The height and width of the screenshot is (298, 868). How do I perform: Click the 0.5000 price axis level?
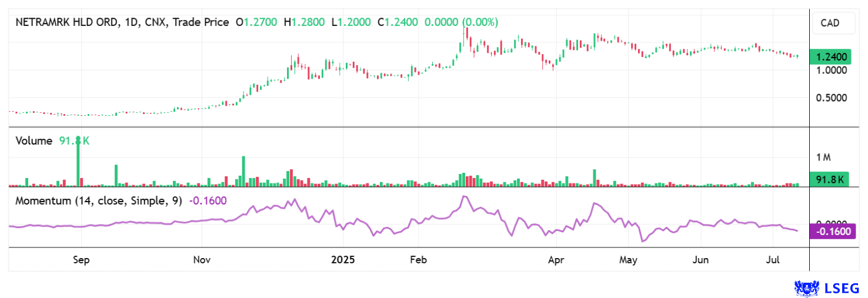coord(831,98)
